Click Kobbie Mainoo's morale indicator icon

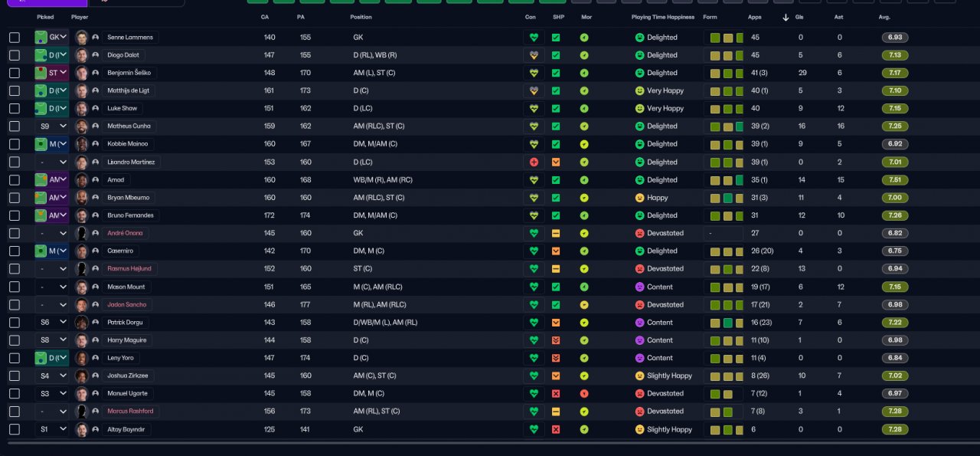tap(584, 144)
